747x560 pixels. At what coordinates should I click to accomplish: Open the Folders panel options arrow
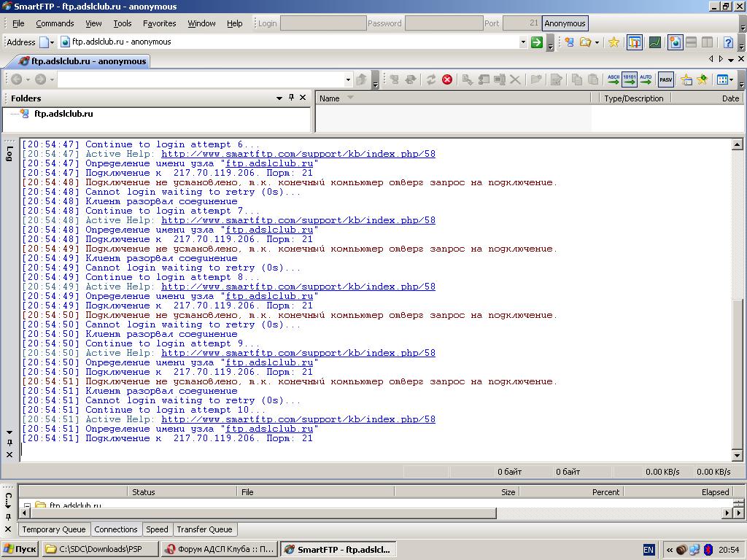pos(279,98)
